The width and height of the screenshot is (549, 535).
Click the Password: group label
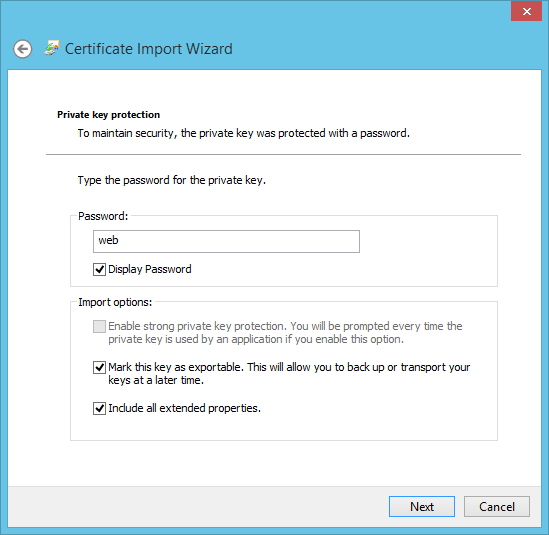[103, 216]
